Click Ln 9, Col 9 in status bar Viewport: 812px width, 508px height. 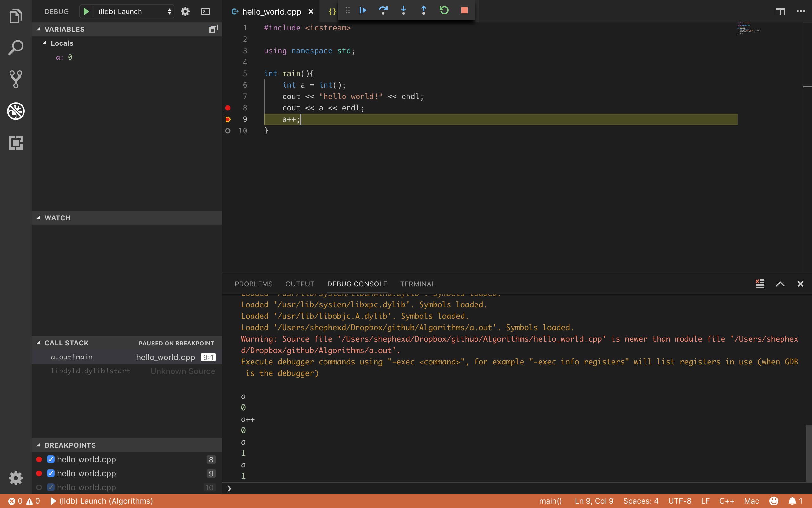pyautogui.click(x=594, y=501)
